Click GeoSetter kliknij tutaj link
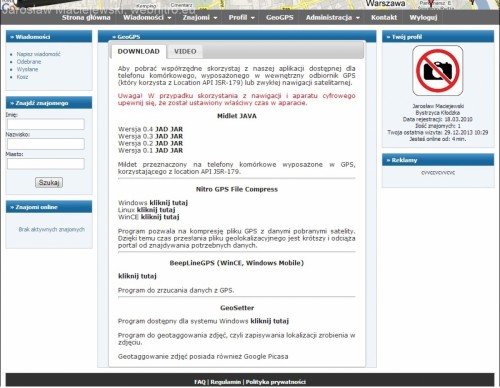 [270, 321]
